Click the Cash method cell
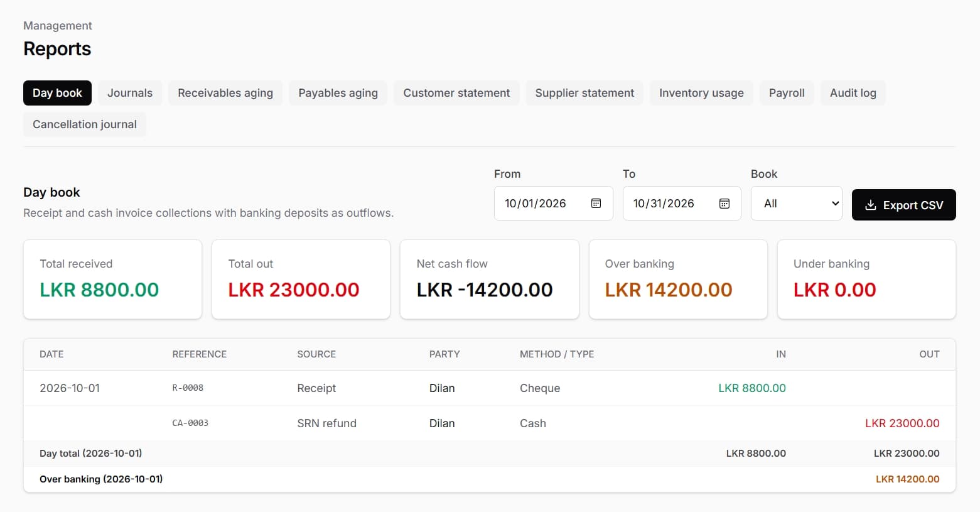Screen dimensions: 980x512 (533, 423)
